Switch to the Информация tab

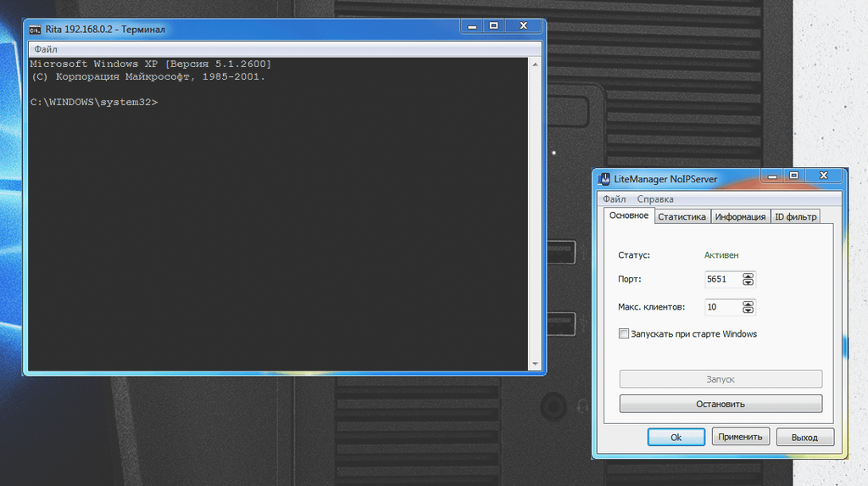740,216
